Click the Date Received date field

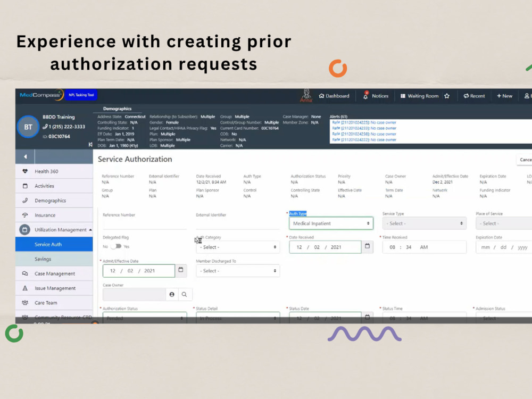(325, 247)
